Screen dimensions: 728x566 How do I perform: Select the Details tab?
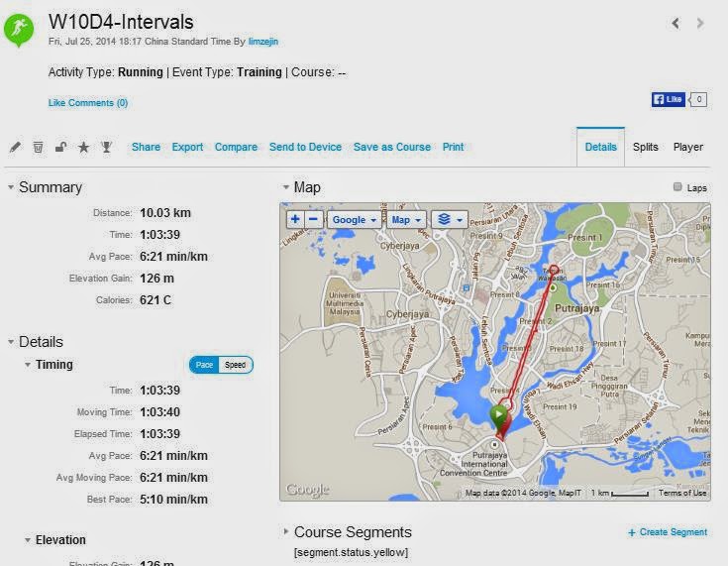601,147
